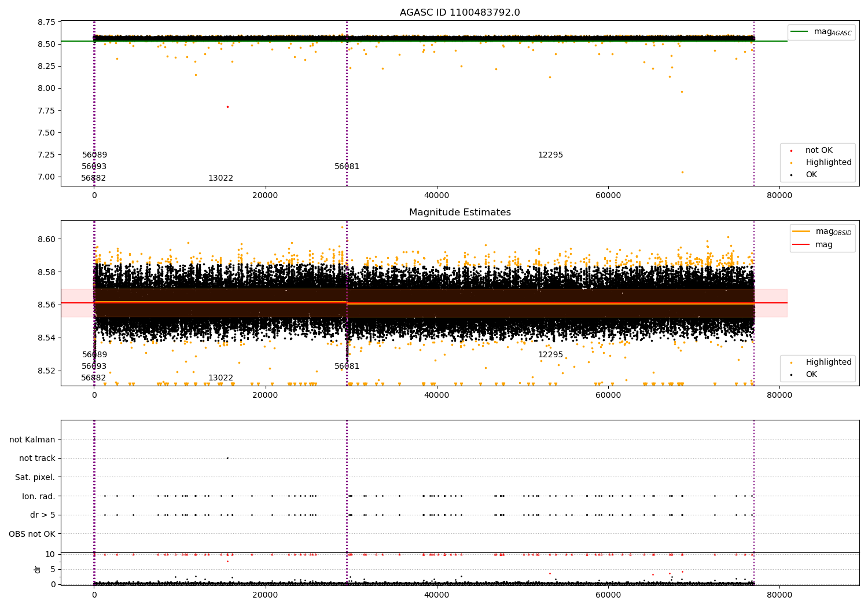Click the 8.75 y-axis tick label

tap(46, 22)
